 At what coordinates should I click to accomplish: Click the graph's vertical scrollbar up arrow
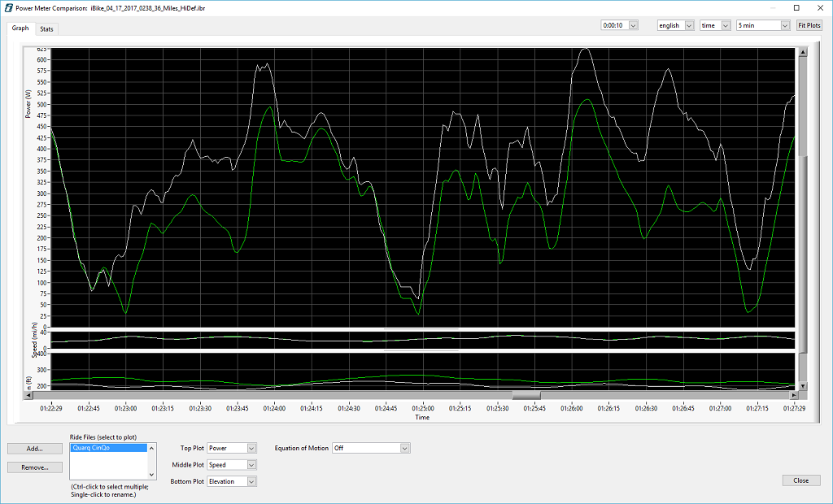pyautogui.click(x=803, y=53)
